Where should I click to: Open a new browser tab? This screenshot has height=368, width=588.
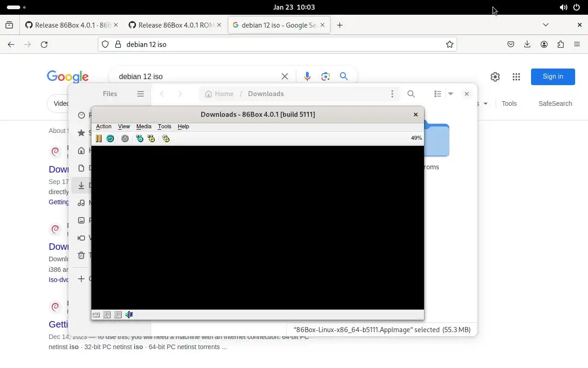339,25
